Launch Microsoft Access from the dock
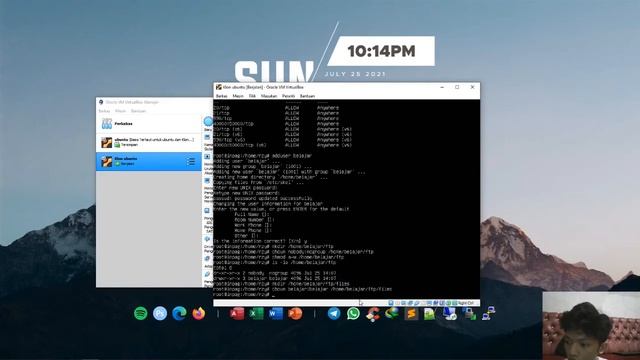 (237, 313)
